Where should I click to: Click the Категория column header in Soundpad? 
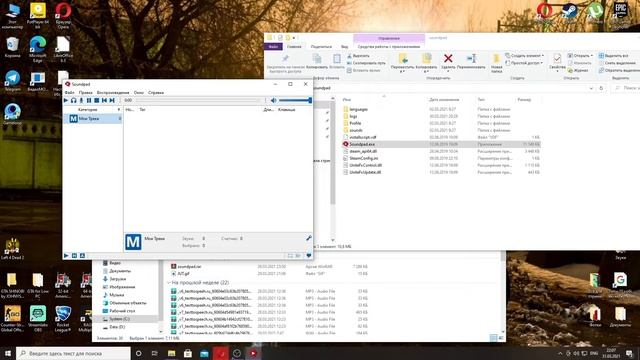88,110
